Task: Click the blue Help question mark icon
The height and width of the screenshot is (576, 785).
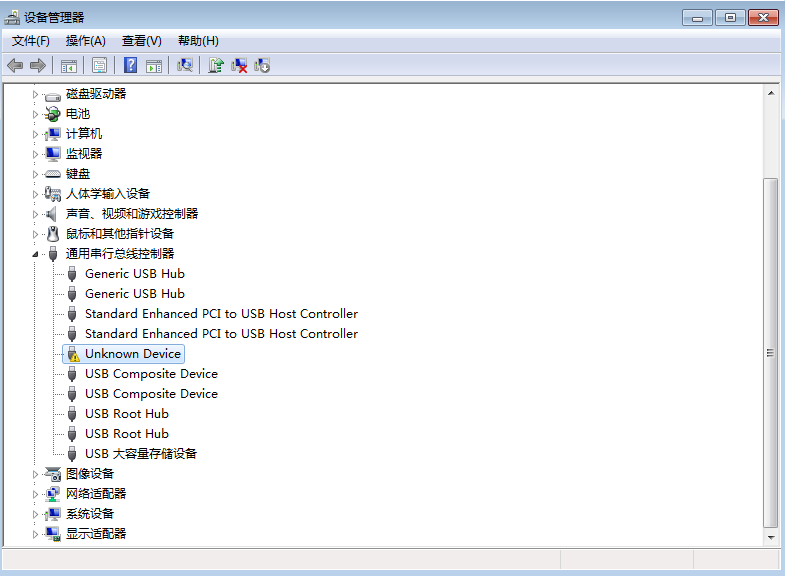Action: point(130,65)
